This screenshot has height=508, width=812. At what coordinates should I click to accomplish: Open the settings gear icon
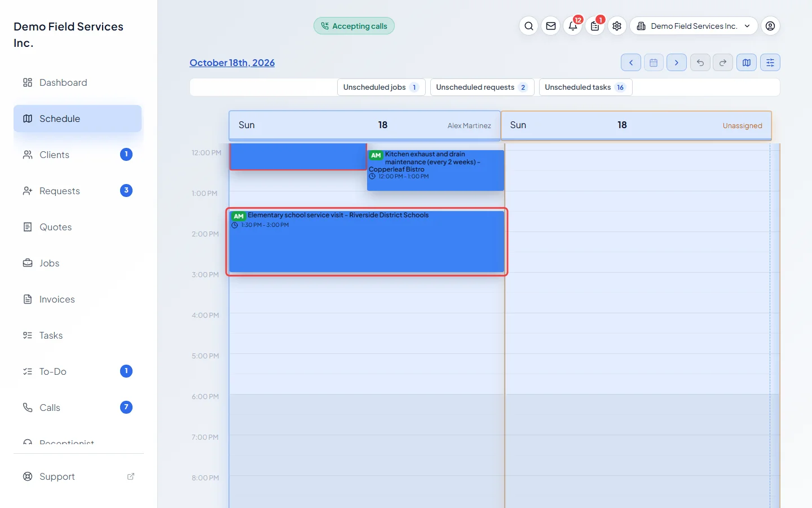point(617,26)
